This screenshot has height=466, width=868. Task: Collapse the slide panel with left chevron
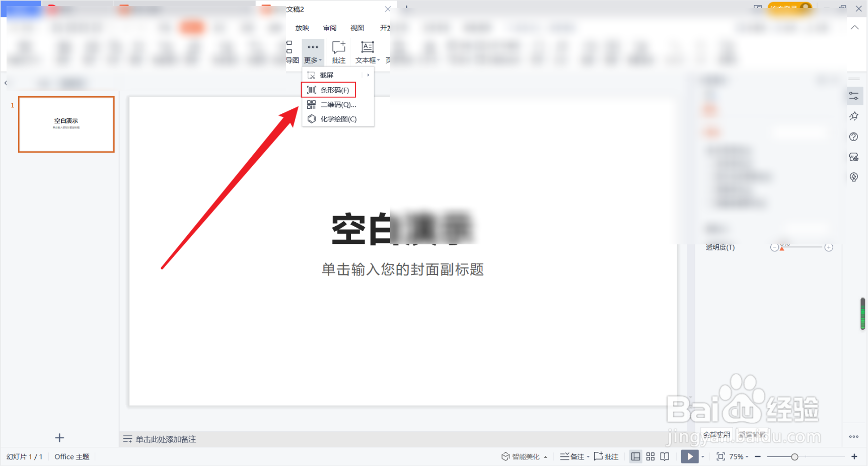tap(6, 83)
